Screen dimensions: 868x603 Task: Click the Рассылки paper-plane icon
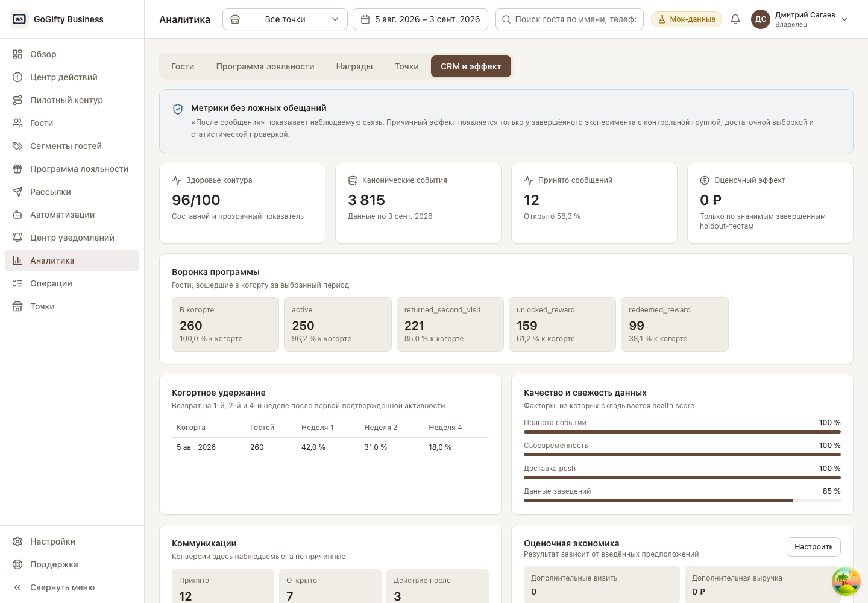click(x=17, y=192)
